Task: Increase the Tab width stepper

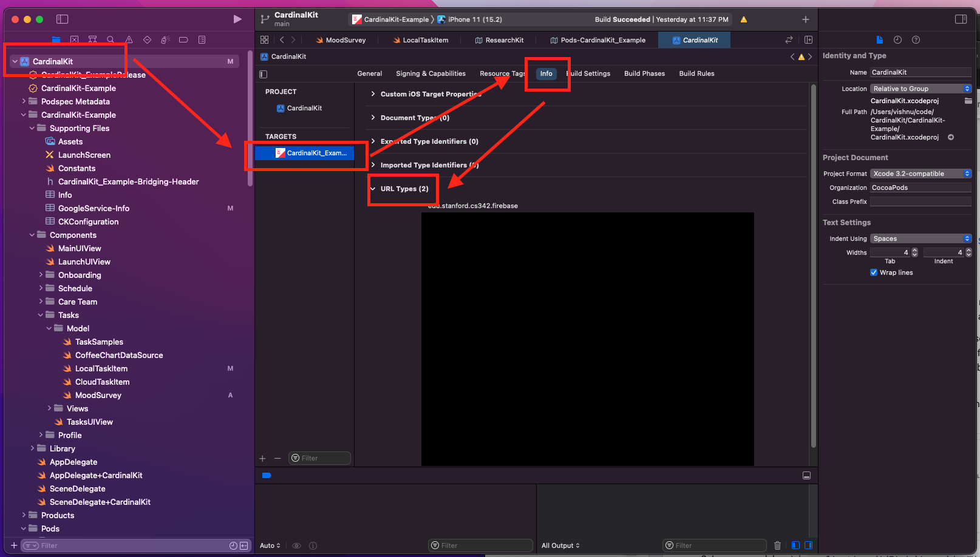Action: pyautogui.click(x=915, y=250)
